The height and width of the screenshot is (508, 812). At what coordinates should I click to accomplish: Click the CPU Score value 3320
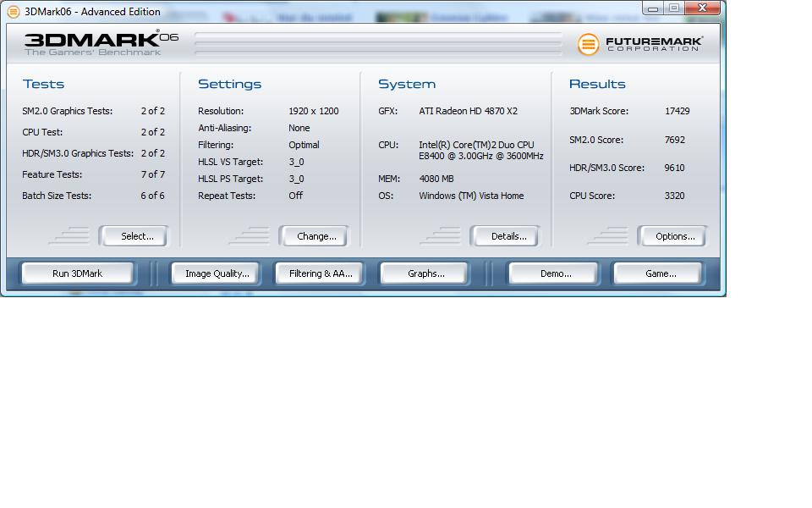[x=675, y=196]
